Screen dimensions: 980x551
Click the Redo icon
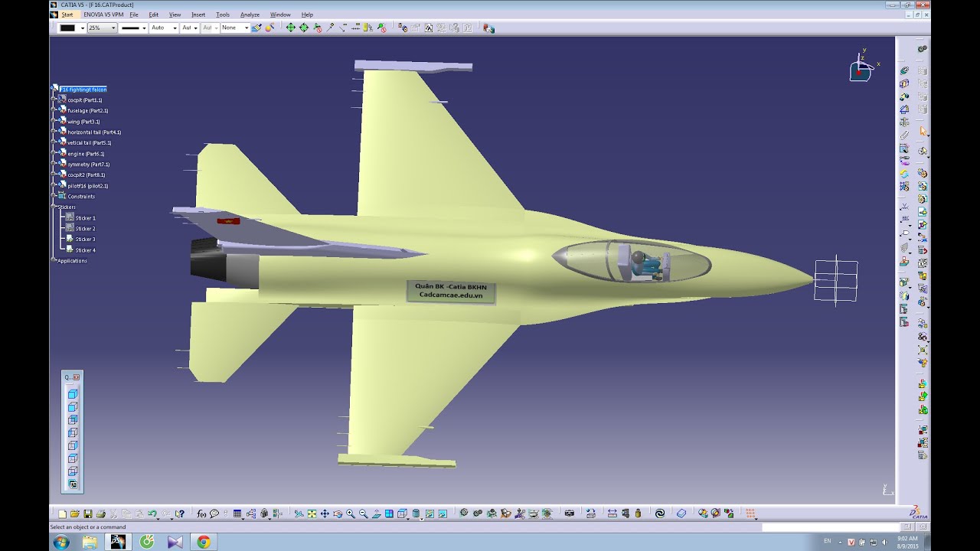tap(165, 514)
